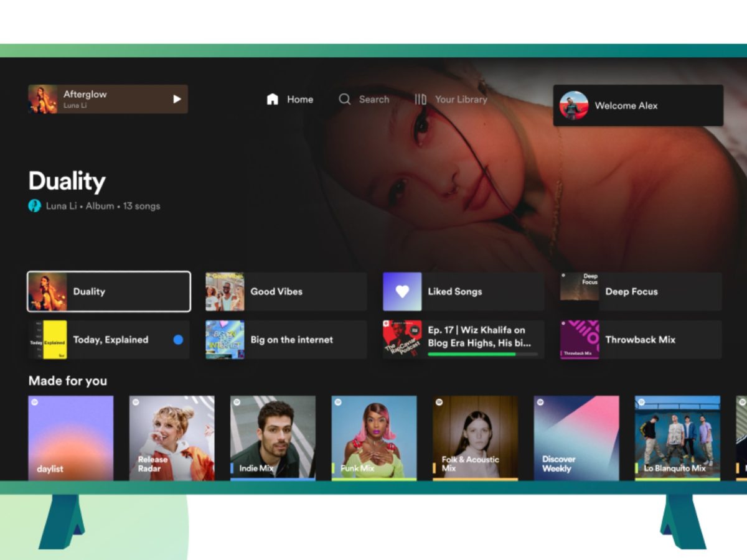Click the Your Library stack icon
This screenshot has height=560, width=747.
pos(420,99)
